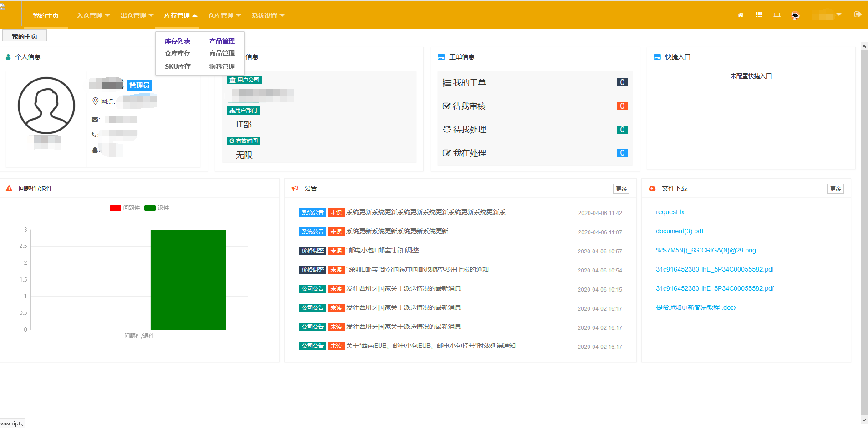Download document(3).pdf file

point(680,231)
